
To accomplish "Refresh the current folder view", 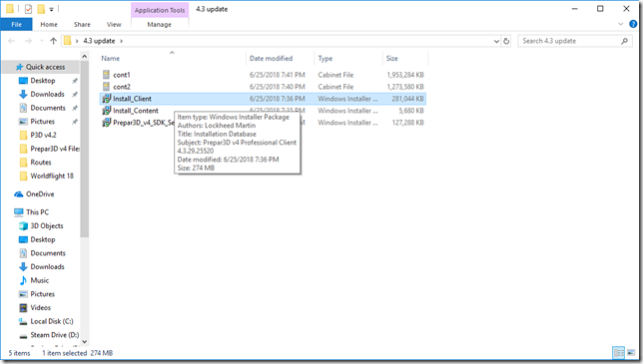I will [x=506, y=41].
